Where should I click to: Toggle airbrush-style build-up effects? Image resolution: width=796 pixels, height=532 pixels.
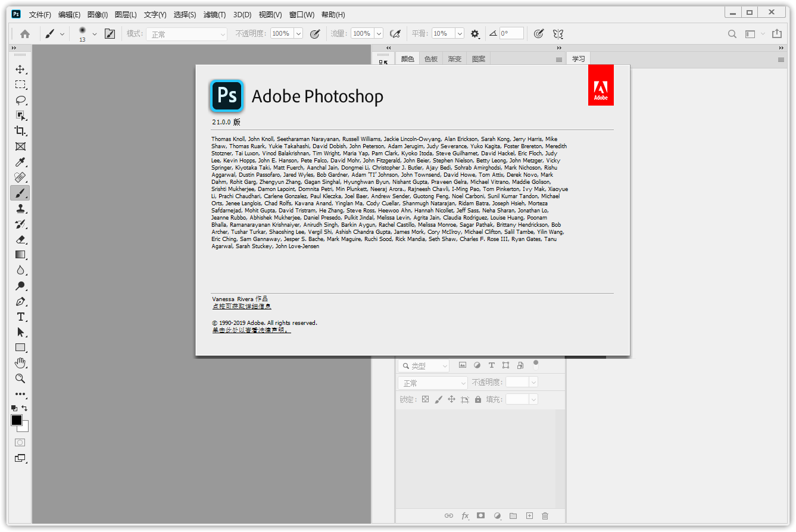click(x=395, y=34)
